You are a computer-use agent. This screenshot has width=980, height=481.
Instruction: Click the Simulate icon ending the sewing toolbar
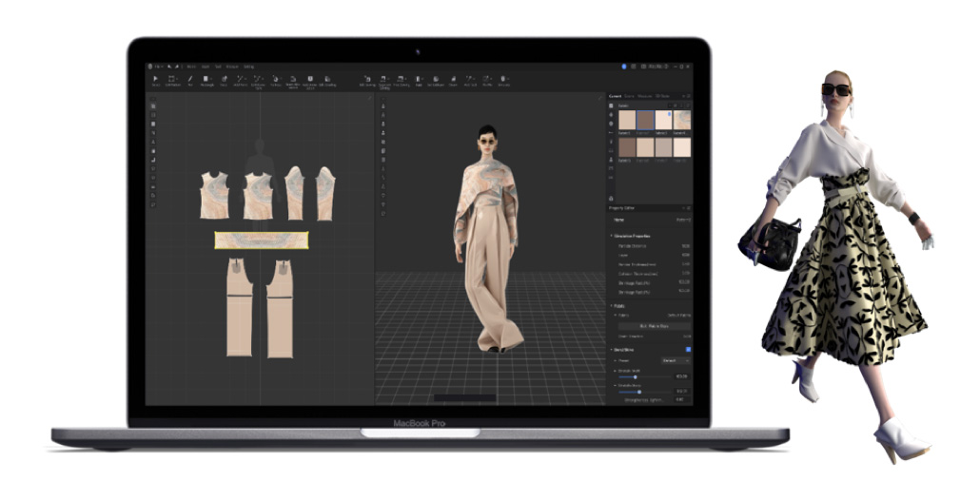[502, 79]
